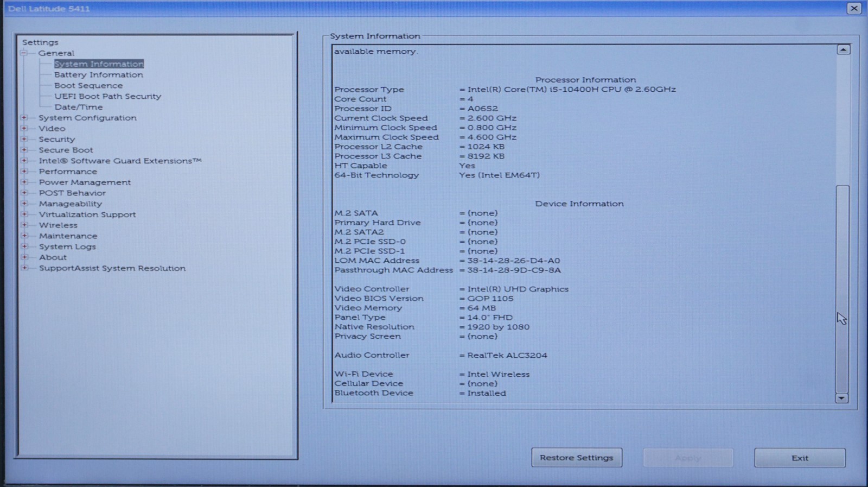
Task: Open UEFI Boot Path Security
Action: click(x=108, y=97)
